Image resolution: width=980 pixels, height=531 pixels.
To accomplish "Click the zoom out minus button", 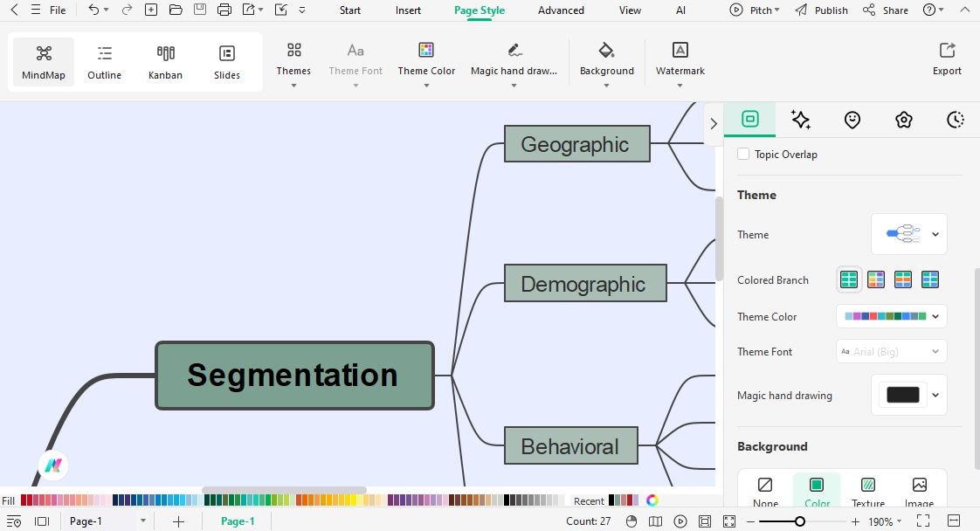I will [x=750, y=521].
